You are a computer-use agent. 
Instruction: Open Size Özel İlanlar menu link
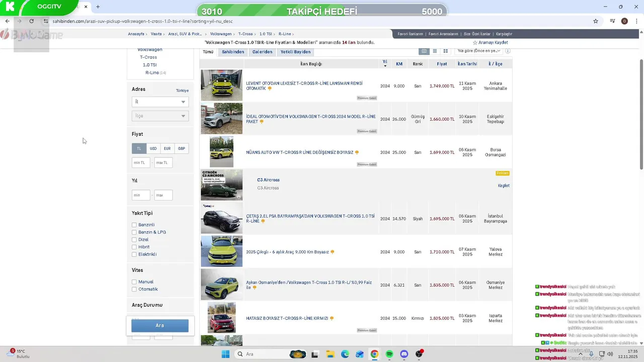[477, 34]
